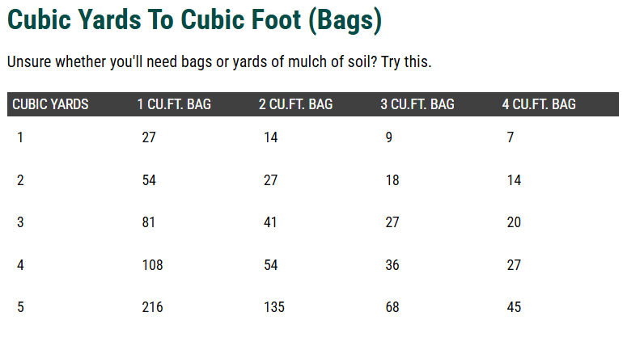Select the cell showing 36
Viewport: 644px width, 346px height.
392,265
